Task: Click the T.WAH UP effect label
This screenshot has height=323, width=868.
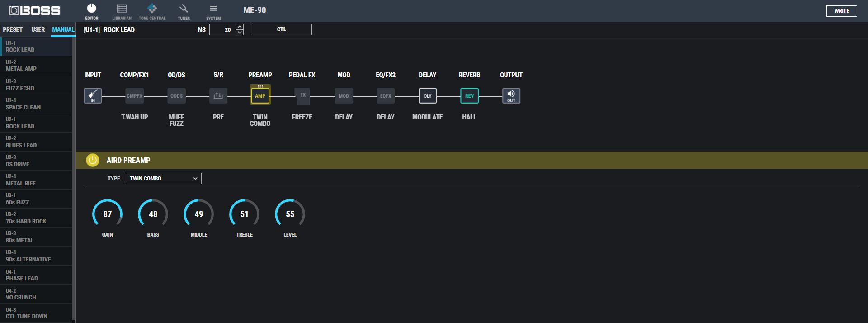Action: [134, 117]
